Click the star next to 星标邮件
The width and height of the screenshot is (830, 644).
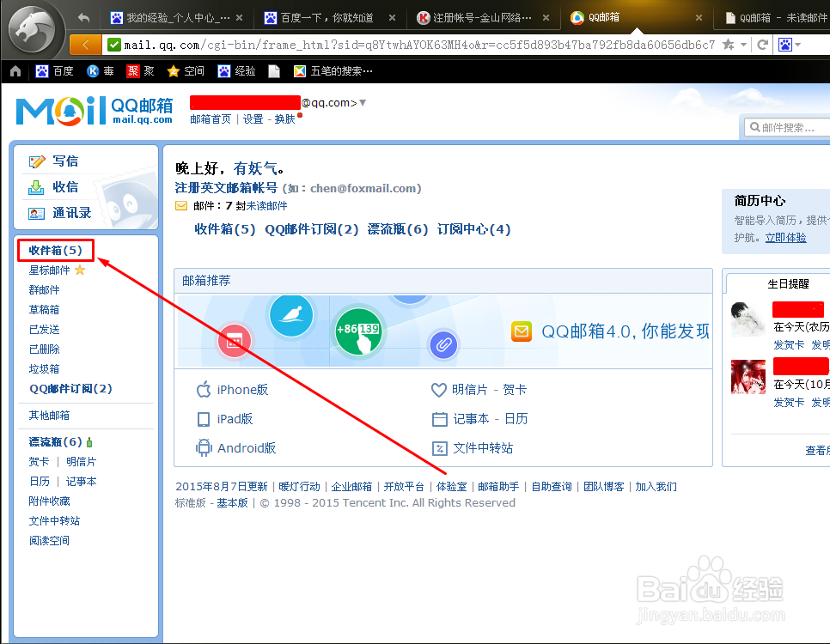80,270
